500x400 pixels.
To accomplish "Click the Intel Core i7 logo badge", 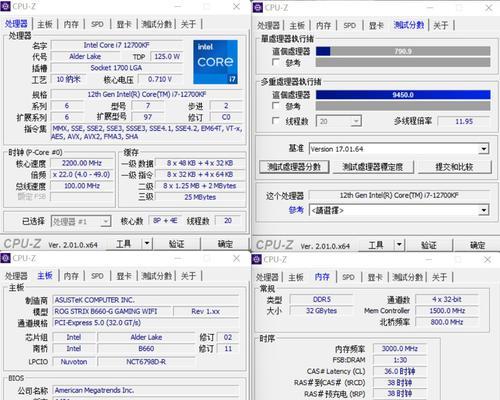I will (x=215, y=62).
